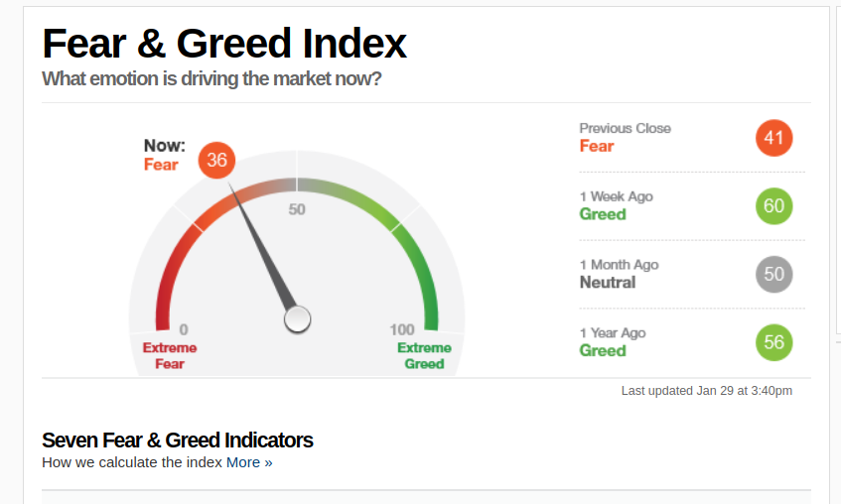Viewport: 841px width, 504px height.
Task: Click the Fear & Greed Index heading
Action: click(224, 44)
